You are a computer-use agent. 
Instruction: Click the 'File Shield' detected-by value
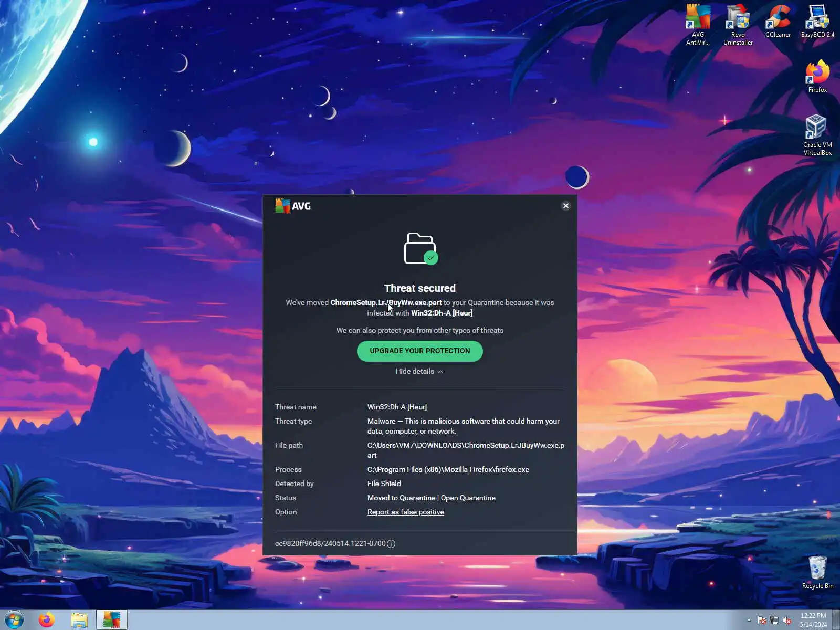tap(384, 484)
